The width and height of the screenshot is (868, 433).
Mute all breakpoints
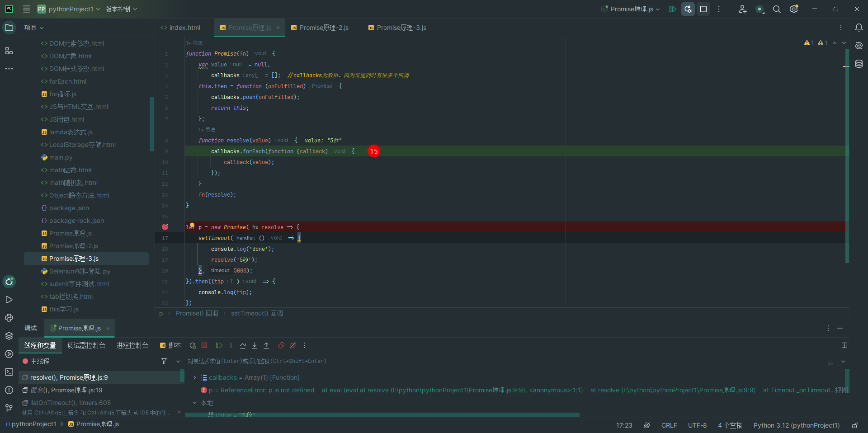click(x=293, y=345)
